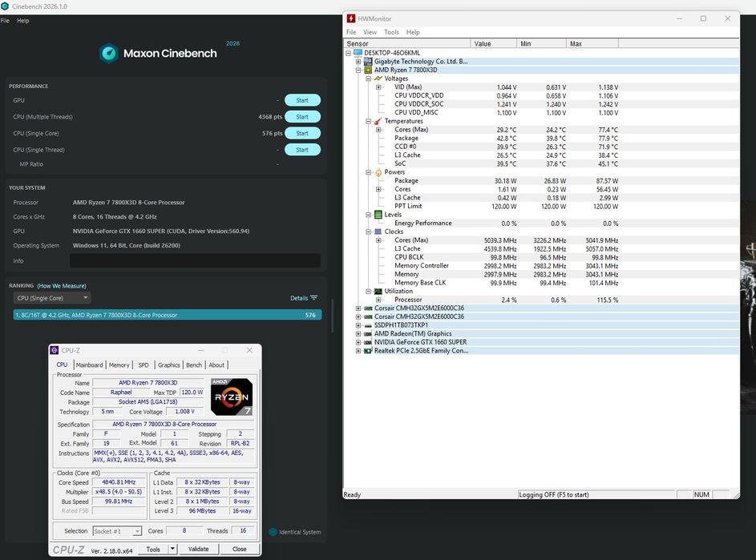Click the AMD Ryzen 7 7800X3D chip icon

[368, 70]
